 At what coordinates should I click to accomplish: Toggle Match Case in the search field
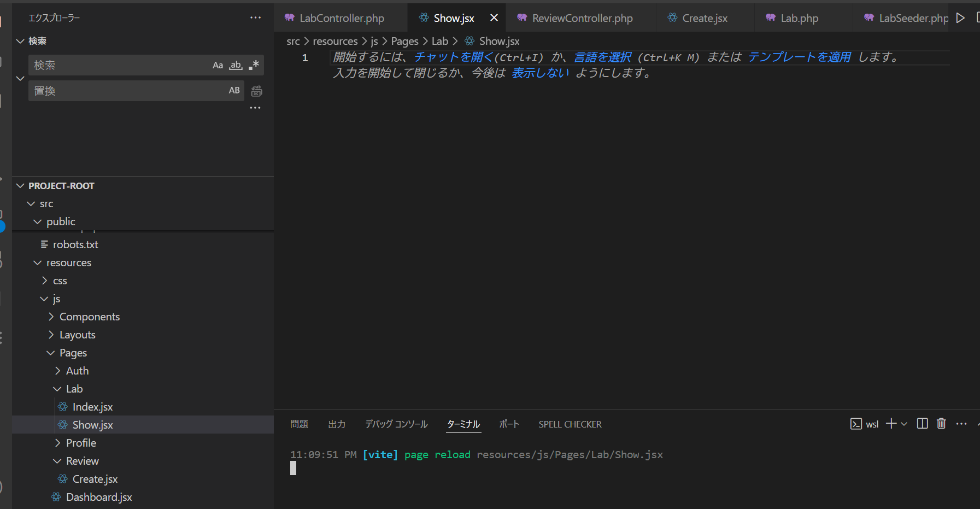[218, 66]
